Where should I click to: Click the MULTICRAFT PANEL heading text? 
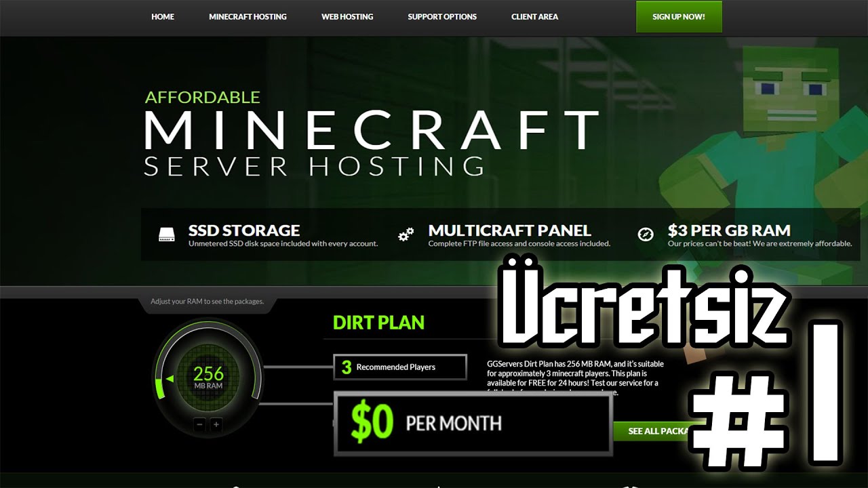tap(510, 230)
